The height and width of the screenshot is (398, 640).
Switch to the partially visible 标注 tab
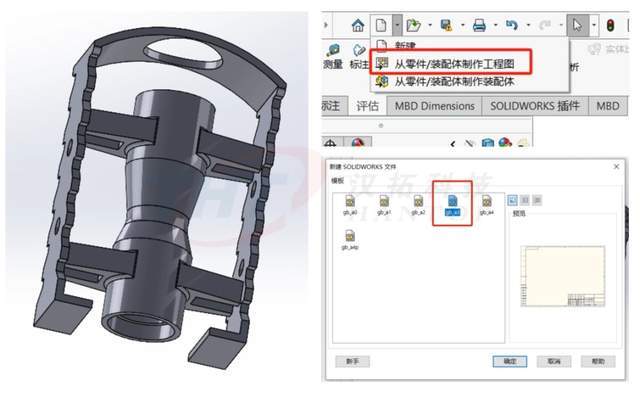(334, 106)
